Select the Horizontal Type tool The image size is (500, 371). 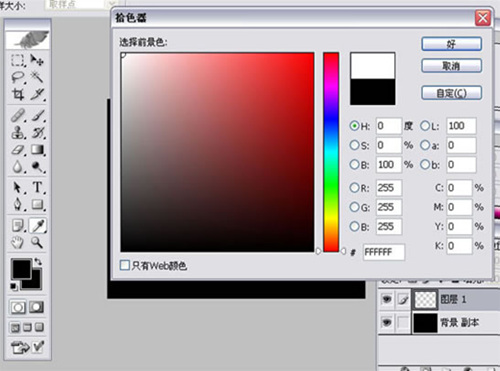tap(38, 187)
